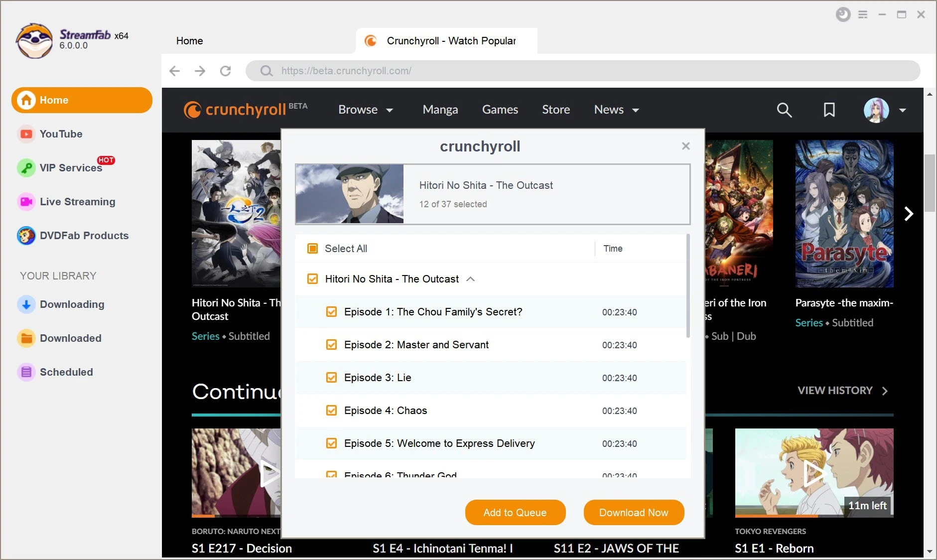Viewport: 937px width, 560px height.
Task: Click the Download Now button
Action: (633, 512)
